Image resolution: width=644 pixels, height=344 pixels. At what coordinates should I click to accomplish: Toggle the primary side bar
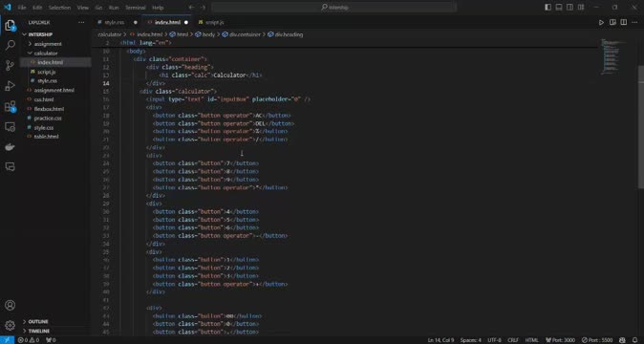(x=547, y=8)
